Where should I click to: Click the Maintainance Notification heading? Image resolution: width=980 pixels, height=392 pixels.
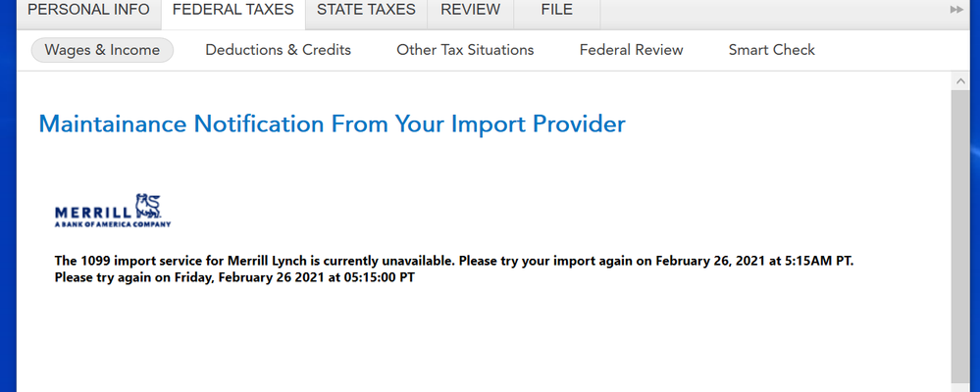click(332, 123)
